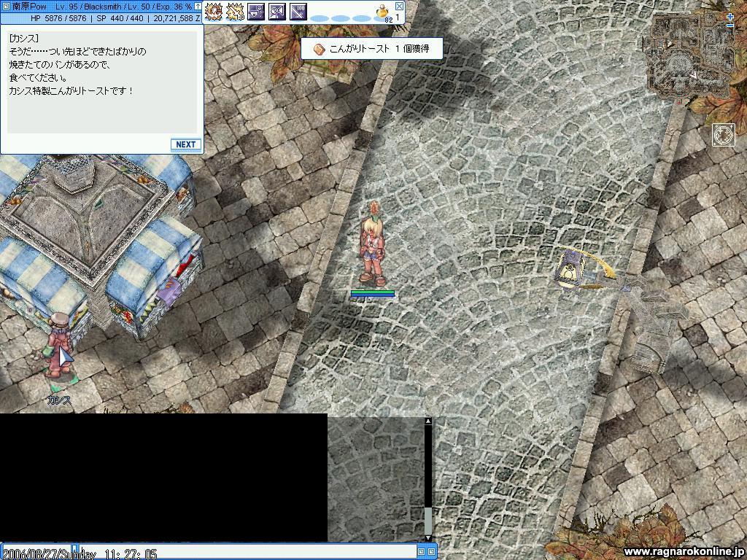Zoom out the minimap with minus
This screenshot has height=560, width=747.
(730, 26)
